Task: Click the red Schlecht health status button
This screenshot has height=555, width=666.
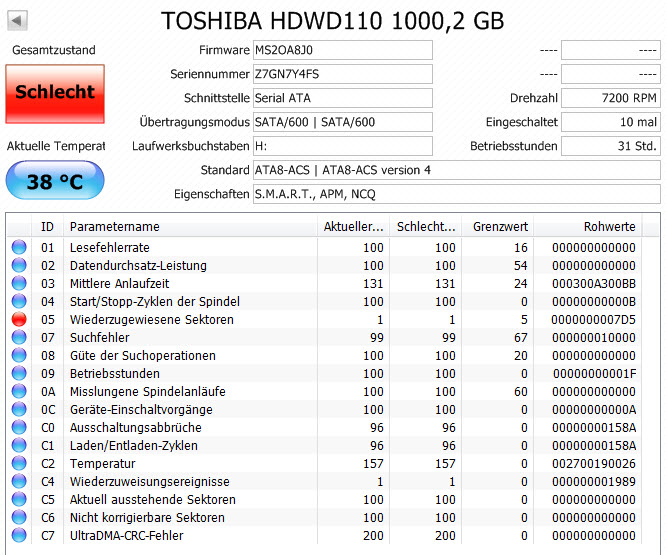Action: pyautogui.click(x=55, y=94)
